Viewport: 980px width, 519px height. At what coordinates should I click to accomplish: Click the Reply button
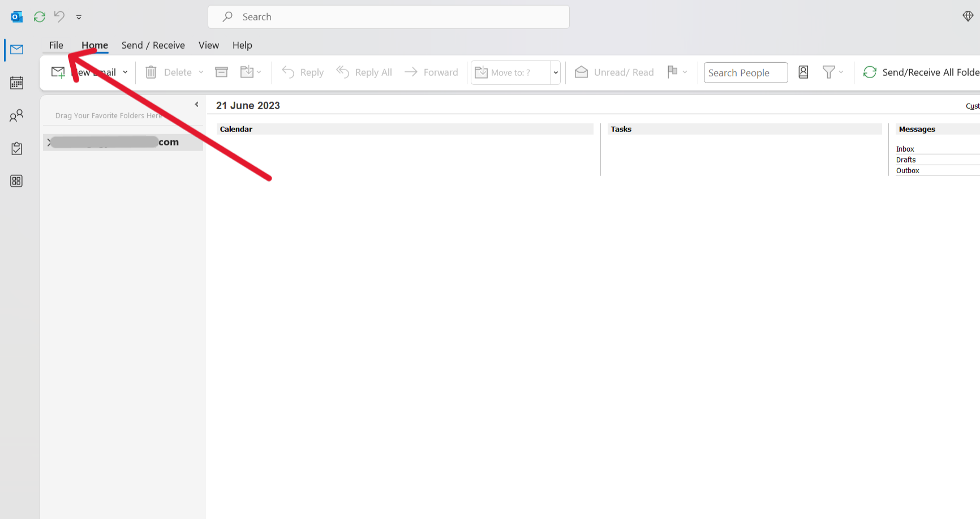click(303, 72)
